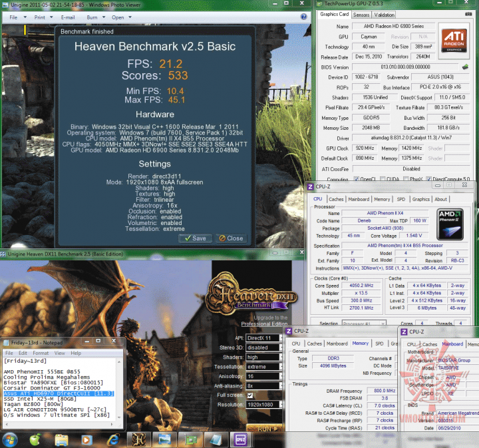Open the Resolution dropdown set to 1920x1080

pos(264,405)
